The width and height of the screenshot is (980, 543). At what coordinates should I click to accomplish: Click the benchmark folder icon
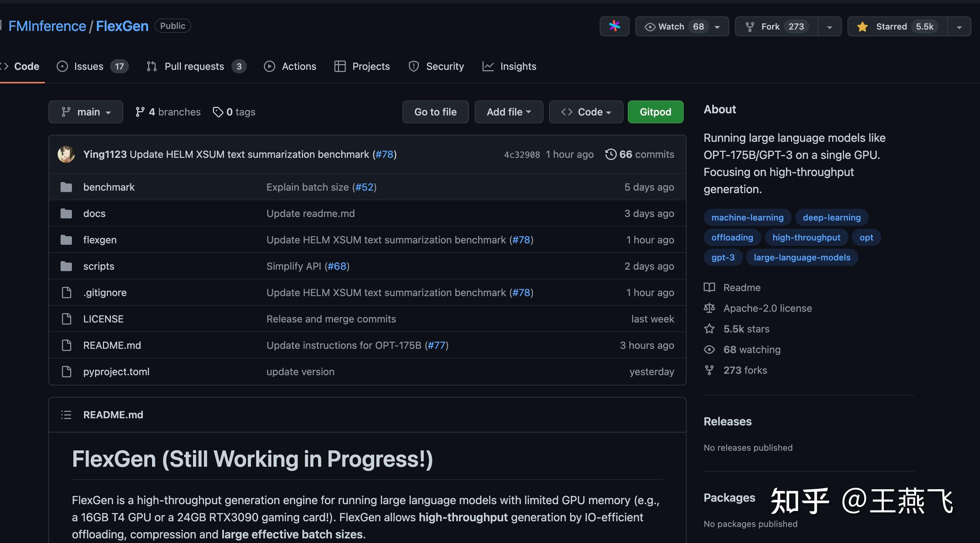coord(67,187)
